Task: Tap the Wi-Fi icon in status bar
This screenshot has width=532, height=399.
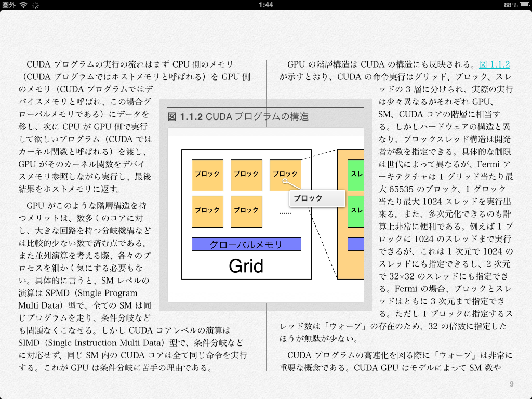Action: (24, 5)
